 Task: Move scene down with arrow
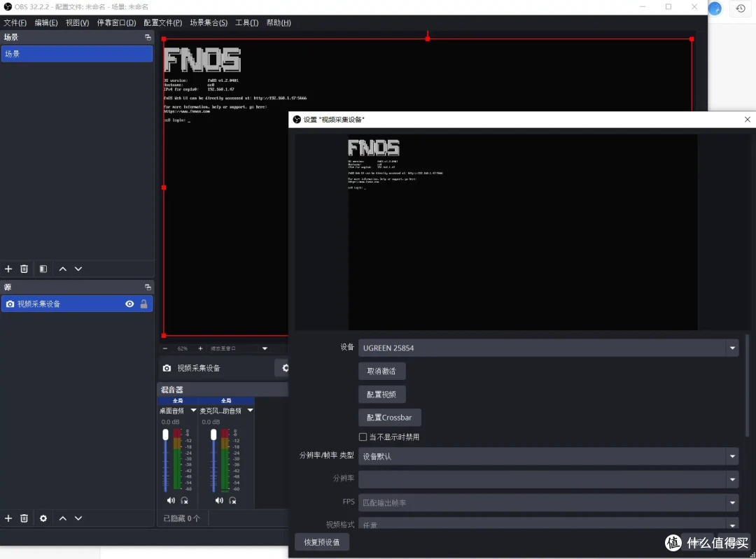[x=78, y=269]
